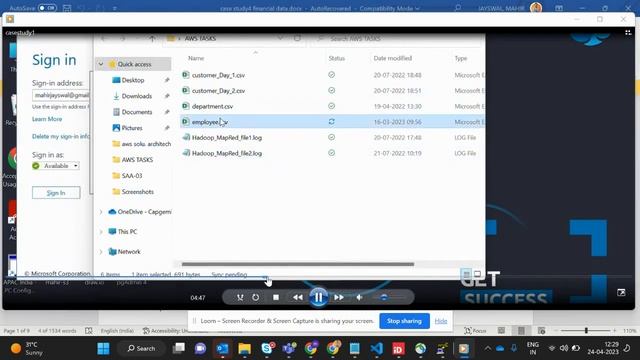The height and width of the screenshot is (360, 640).
Task: Click the taskbar Search box
Action: click(141, 349)
